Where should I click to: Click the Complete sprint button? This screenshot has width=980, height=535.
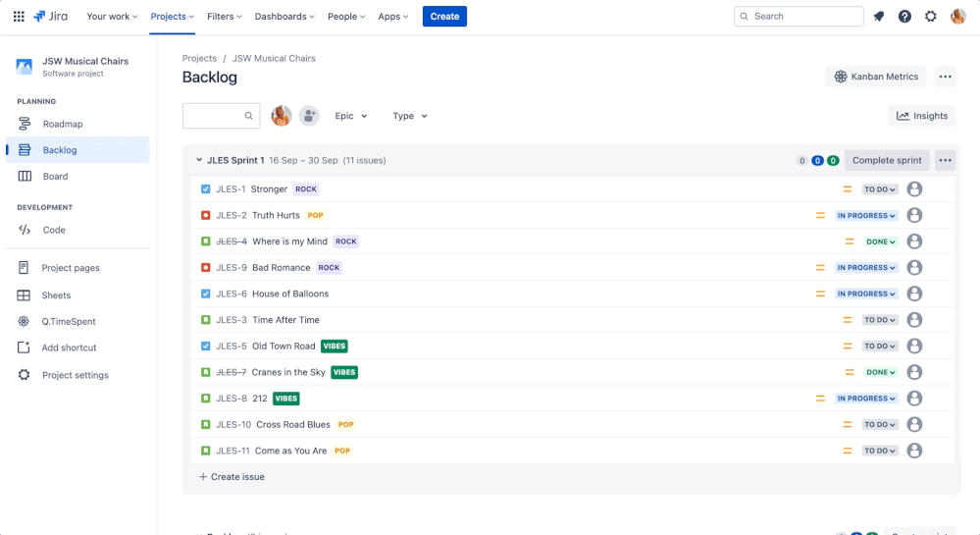[x=887, y=161]
